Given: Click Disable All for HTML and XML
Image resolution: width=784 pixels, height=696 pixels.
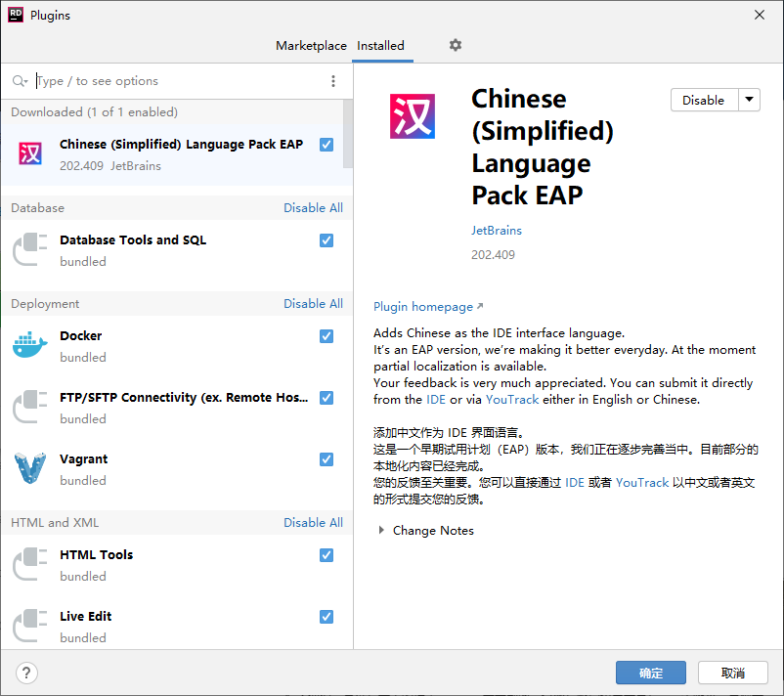Looking at the screenshot, I should (313, 523).
